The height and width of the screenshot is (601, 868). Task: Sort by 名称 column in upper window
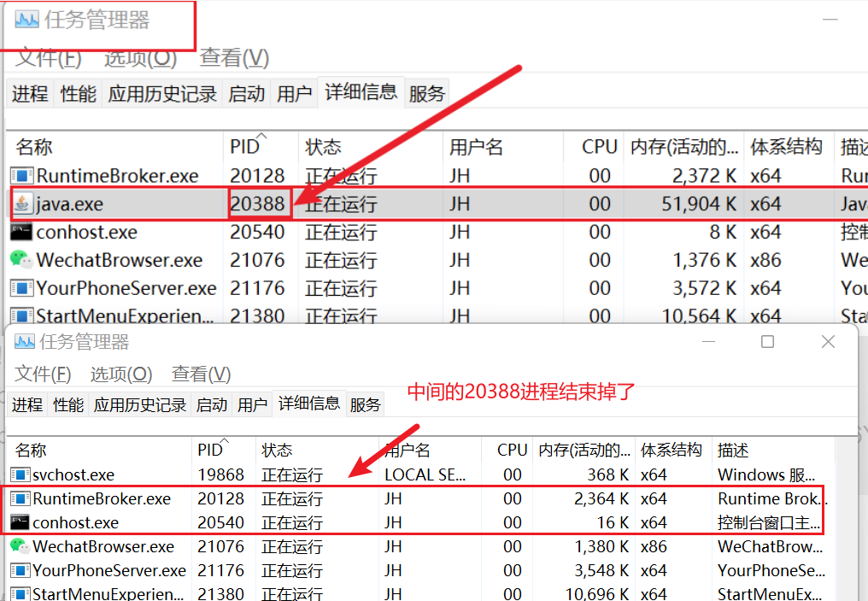[x=114, y=147]
